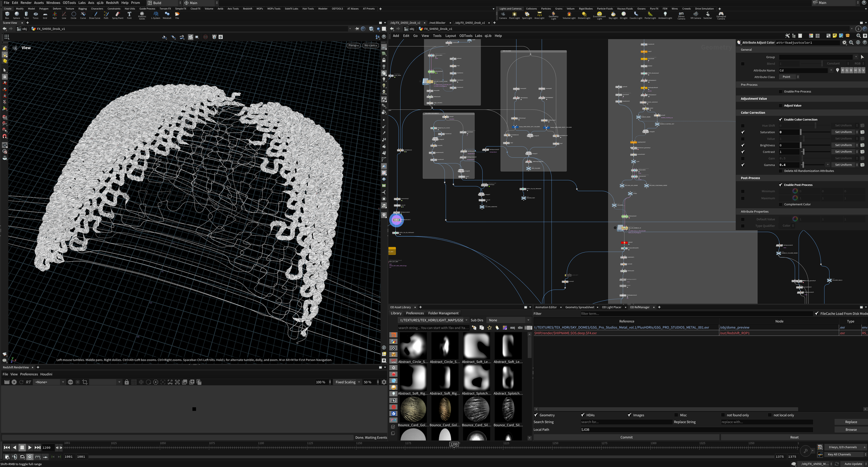Click the Torus shelf tool
The width and height of the screenshot is (868, 467).
[35, 15]
